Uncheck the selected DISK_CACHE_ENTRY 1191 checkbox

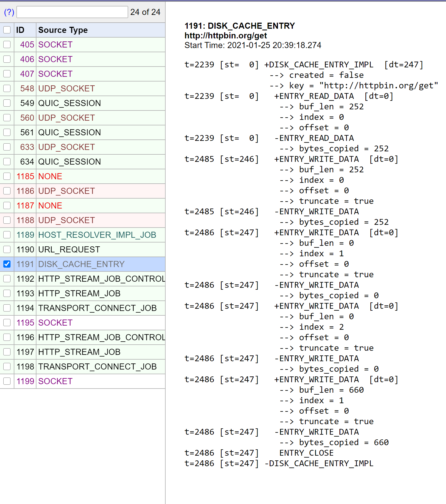tap(7, 264)
